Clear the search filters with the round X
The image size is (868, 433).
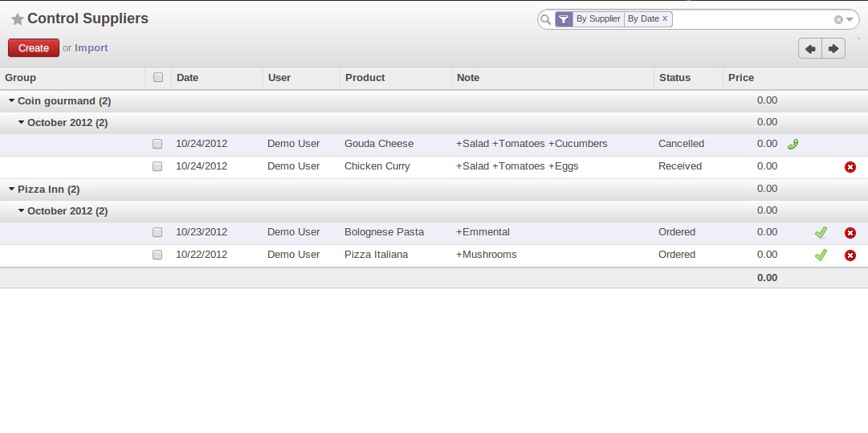tap(838, 19)
